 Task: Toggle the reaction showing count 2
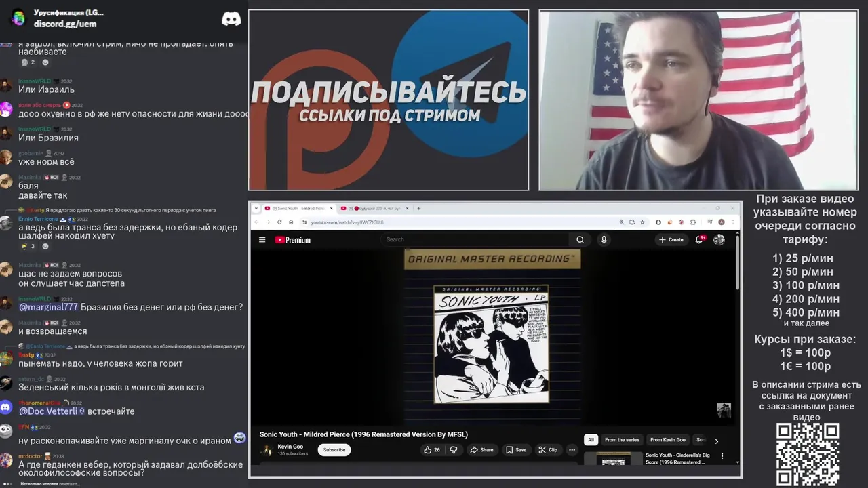(x=27, y=62)
